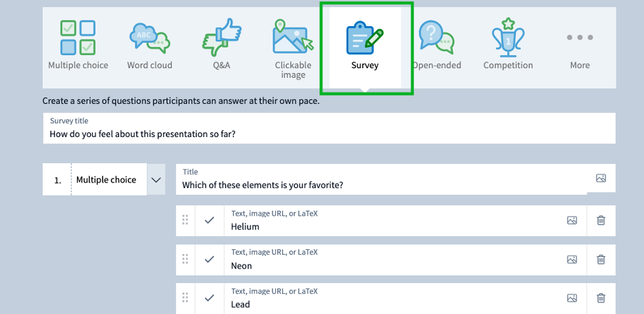Add image to the question title
Viewport: 644px width, 314px height.
pos(601,178)
